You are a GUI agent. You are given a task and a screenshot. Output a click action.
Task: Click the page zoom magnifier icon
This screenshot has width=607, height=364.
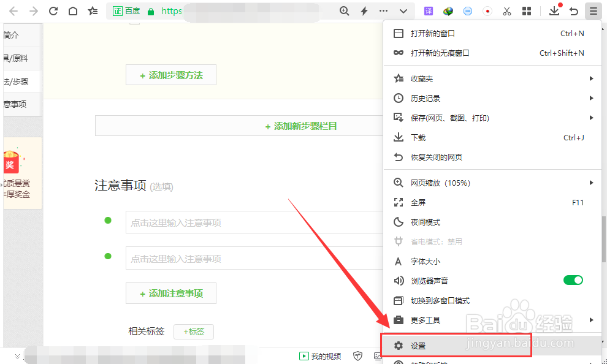point(344,10)
